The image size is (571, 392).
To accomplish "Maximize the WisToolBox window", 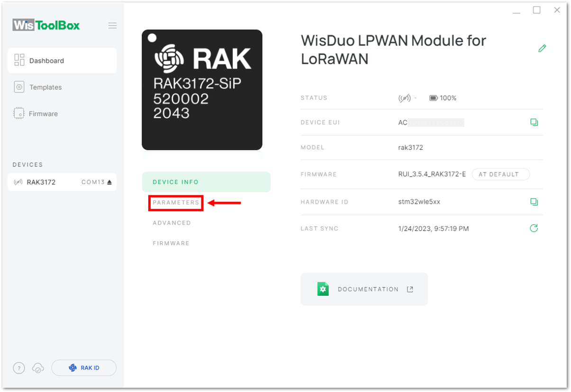I will point(537,10).
